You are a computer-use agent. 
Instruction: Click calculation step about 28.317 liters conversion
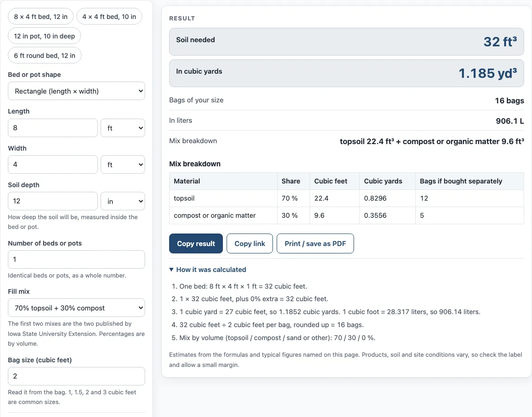tap(330, 312)
